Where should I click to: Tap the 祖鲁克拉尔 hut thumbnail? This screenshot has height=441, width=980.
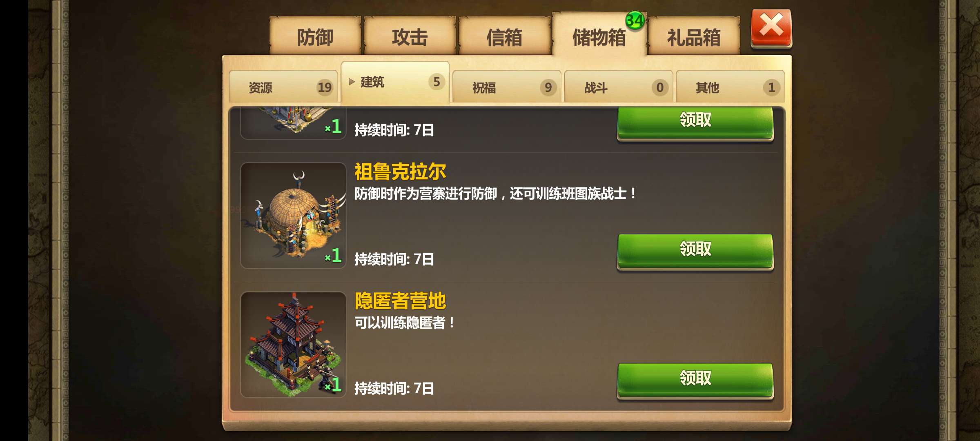tap(293, 215)
